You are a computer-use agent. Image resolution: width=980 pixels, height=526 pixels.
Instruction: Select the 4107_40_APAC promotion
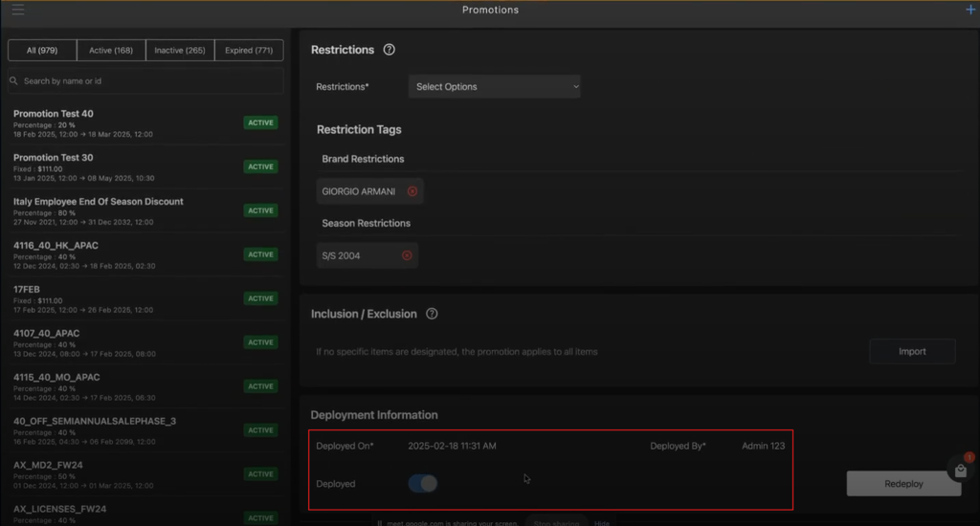click(145, 343)
